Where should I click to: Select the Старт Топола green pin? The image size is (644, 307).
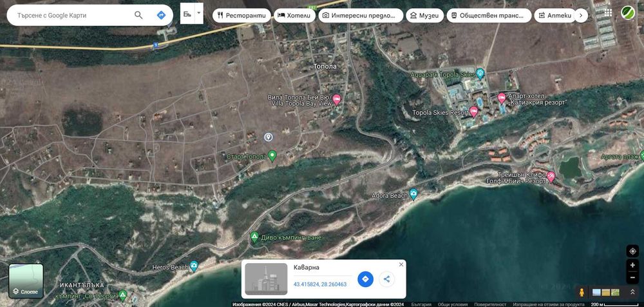[272, 155]
